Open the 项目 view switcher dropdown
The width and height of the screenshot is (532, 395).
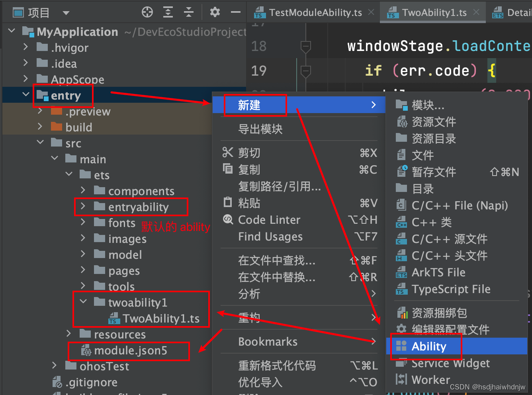[x=66, y=12]
